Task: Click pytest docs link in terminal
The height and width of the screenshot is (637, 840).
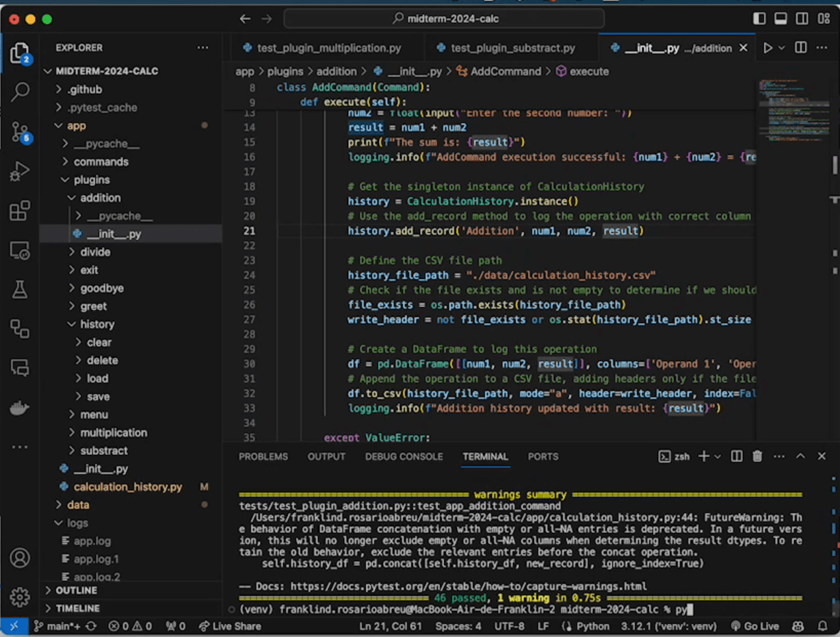Action: tap(469, 586)
